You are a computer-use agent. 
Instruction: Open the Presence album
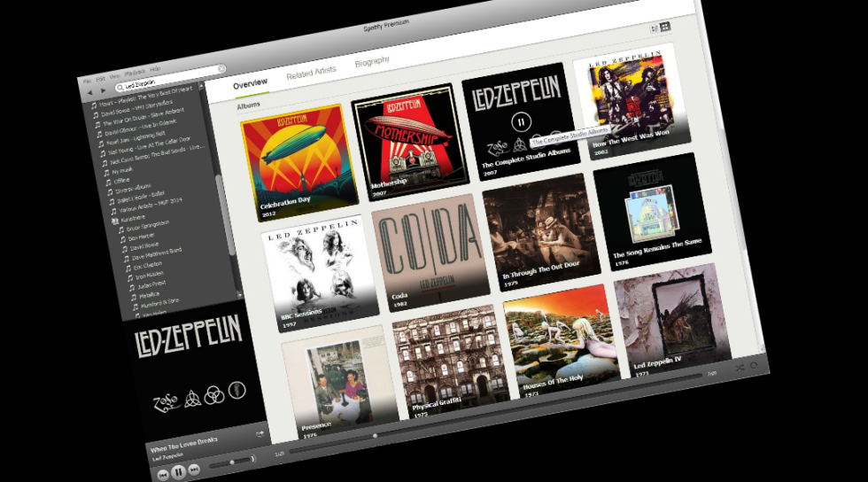pos(340,382)
